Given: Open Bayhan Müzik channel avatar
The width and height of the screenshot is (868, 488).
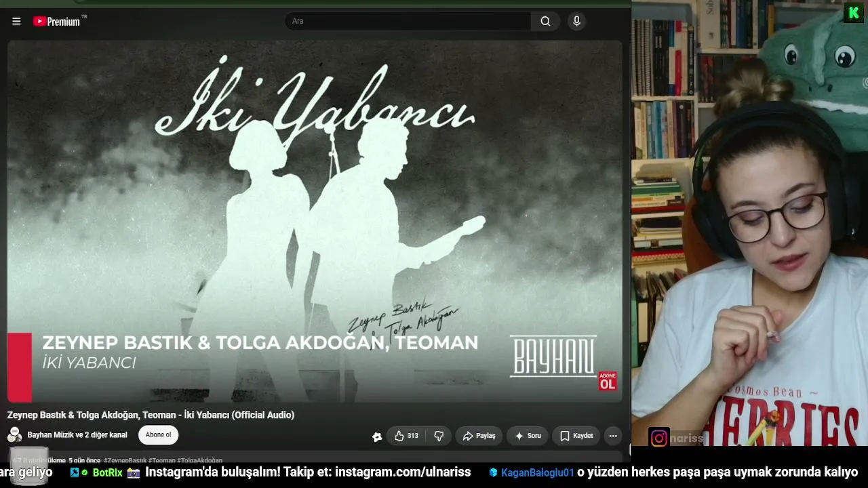Looking at the screenshot, I should tap(14, 435).
